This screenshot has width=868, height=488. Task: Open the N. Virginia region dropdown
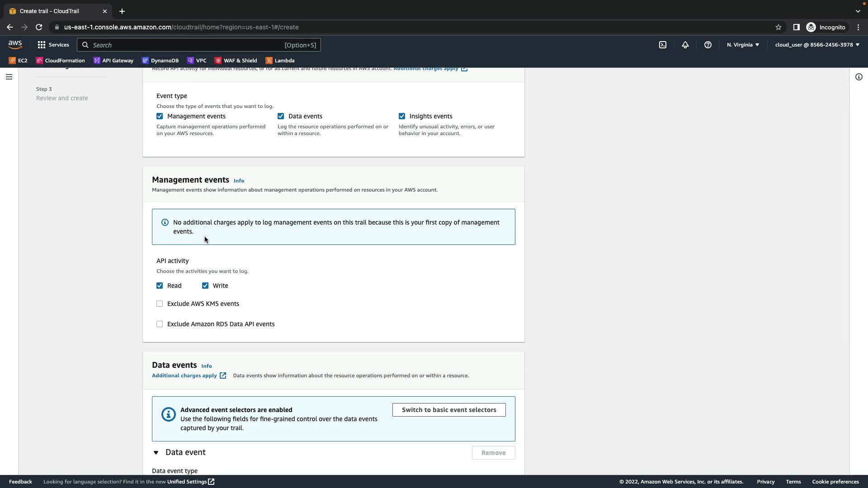click(742, 45)
